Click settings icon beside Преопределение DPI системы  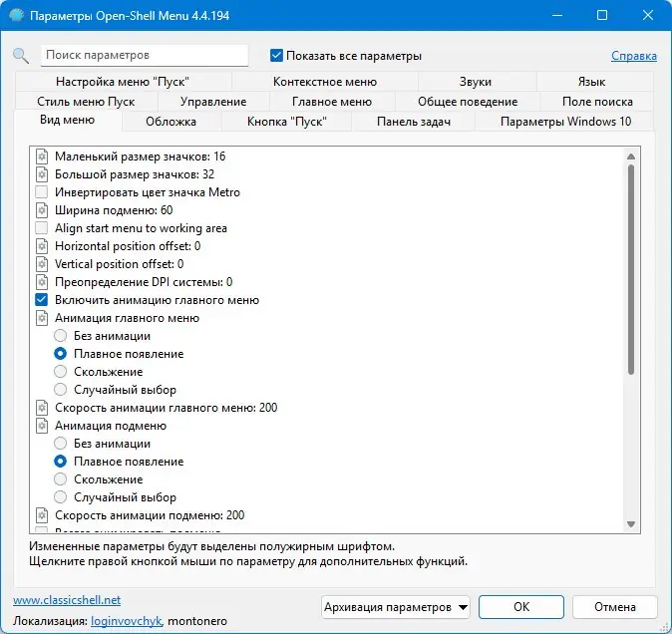click(42, 282)
